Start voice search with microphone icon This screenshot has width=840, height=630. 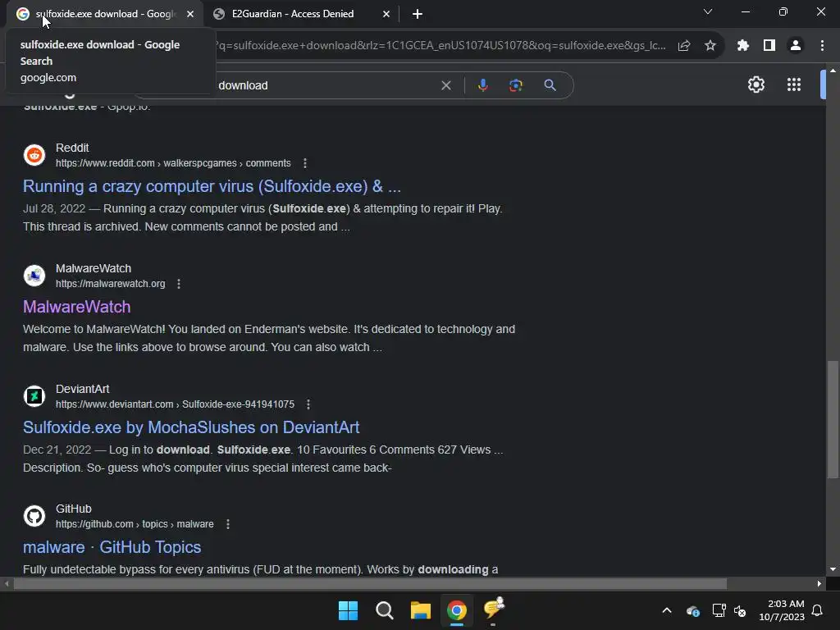(482, 85)
